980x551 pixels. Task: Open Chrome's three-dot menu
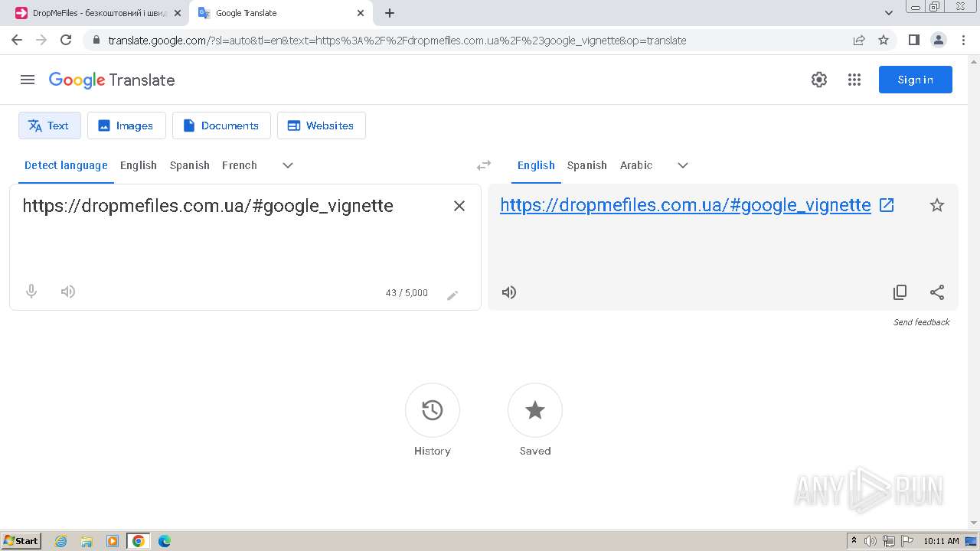(x=963, y=40)
